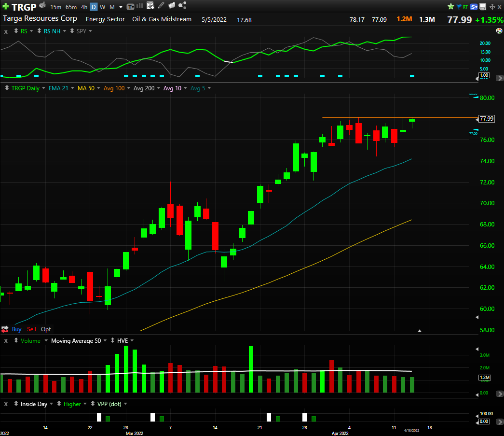This screenshot has height=436, width=504.
Task: Open the Avg 200 dropdown arrow
Action: click(x=159, y=88)
